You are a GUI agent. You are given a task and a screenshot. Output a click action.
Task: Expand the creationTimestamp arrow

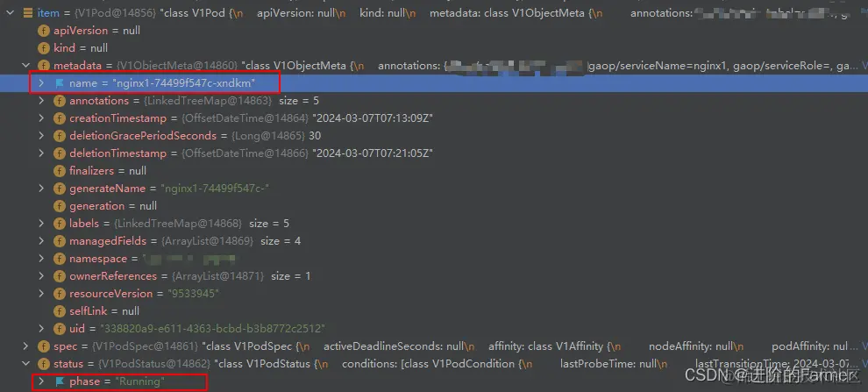(41, 118)
